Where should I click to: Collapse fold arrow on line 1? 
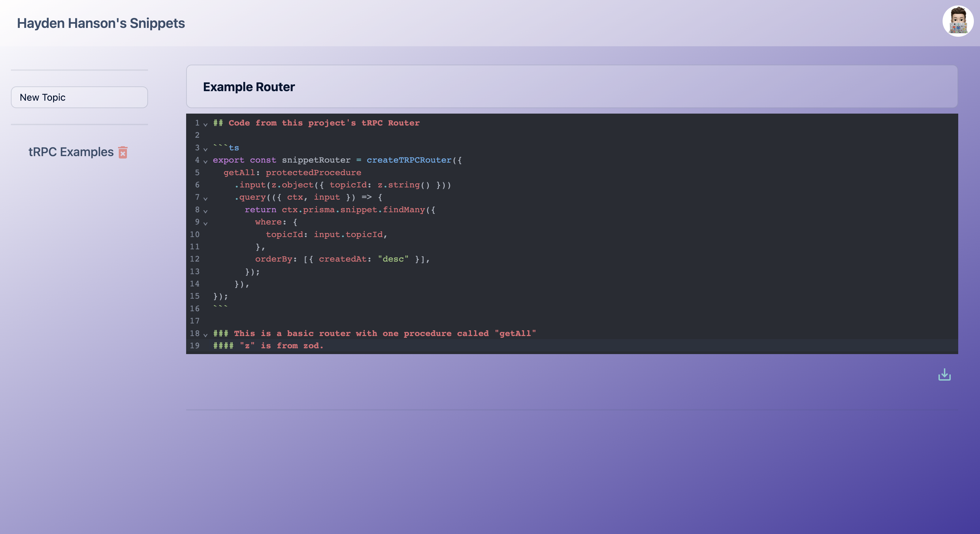206,124
